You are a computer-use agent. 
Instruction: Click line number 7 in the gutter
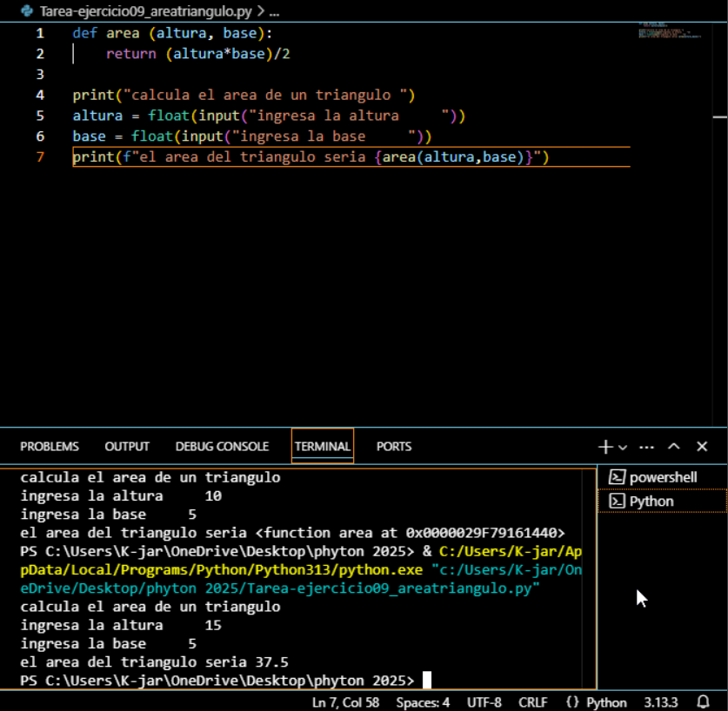[40, 156]
